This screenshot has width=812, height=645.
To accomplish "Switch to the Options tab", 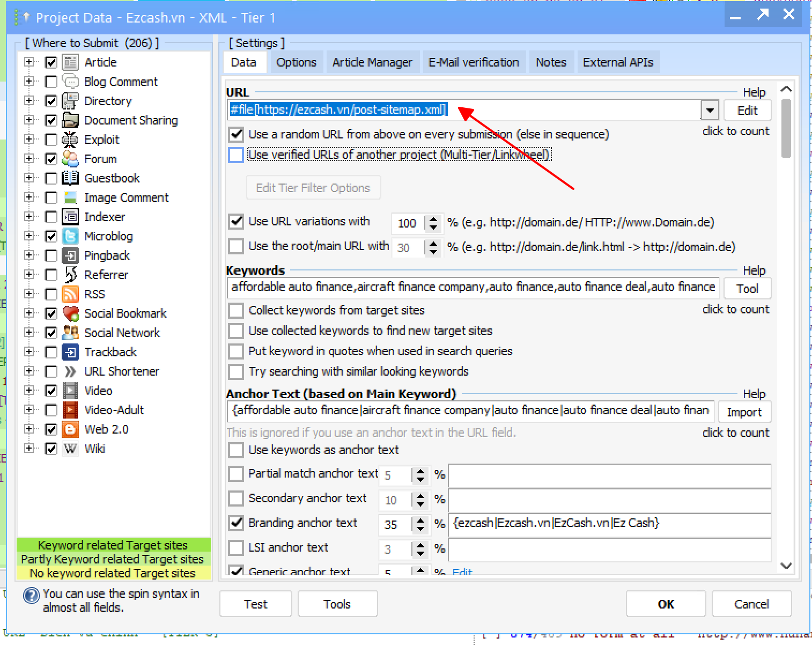I will (x=297, y=62).
